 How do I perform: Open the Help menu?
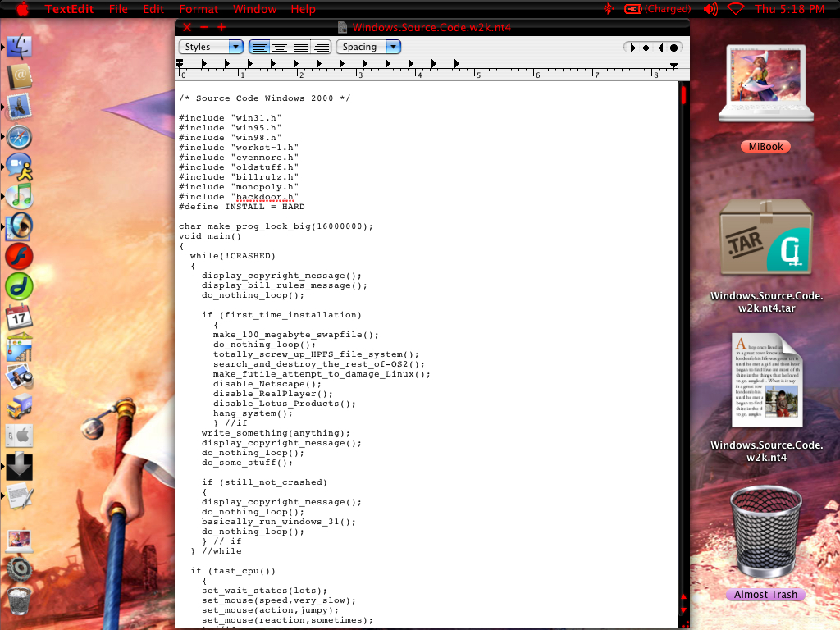pos(303,9)
